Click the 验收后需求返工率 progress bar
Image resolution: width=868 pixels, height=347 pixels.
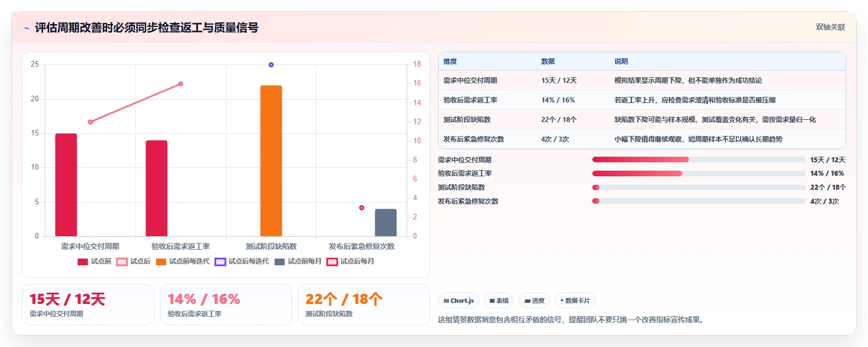[x=699, y=173]
